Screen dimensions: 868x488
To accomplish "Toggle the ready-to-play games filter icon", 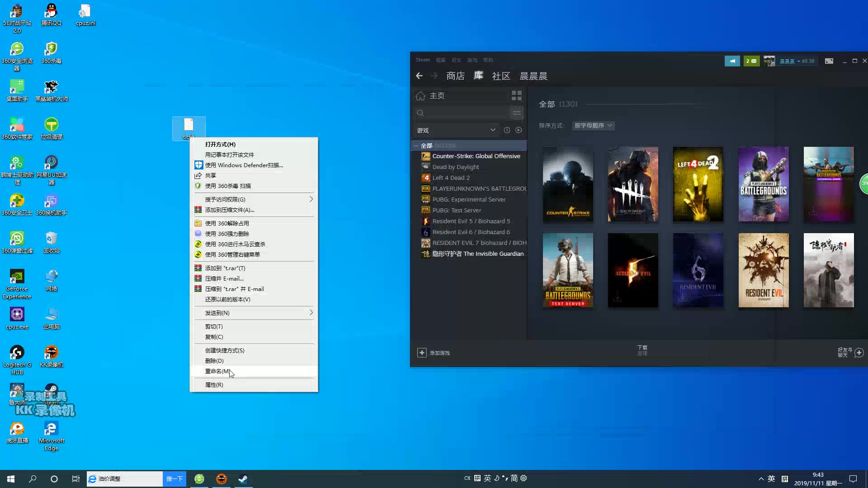I will (519, 130).
